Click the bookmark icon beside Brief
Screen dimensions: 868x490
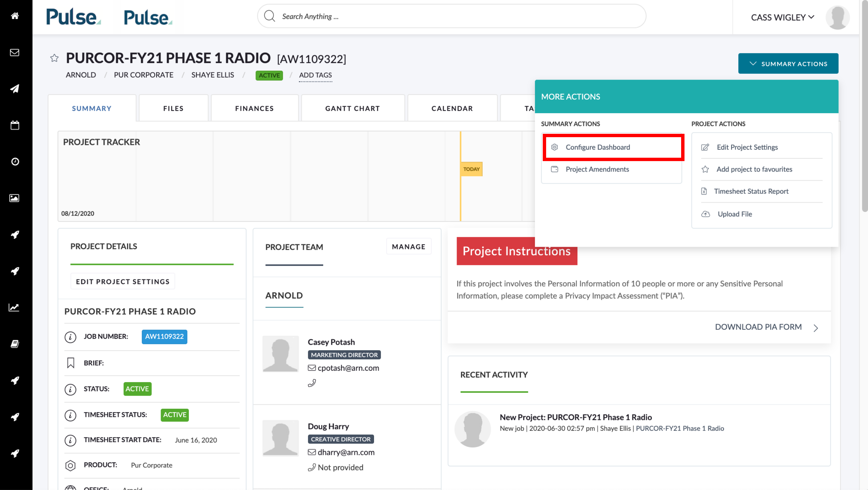coord(70,363)
